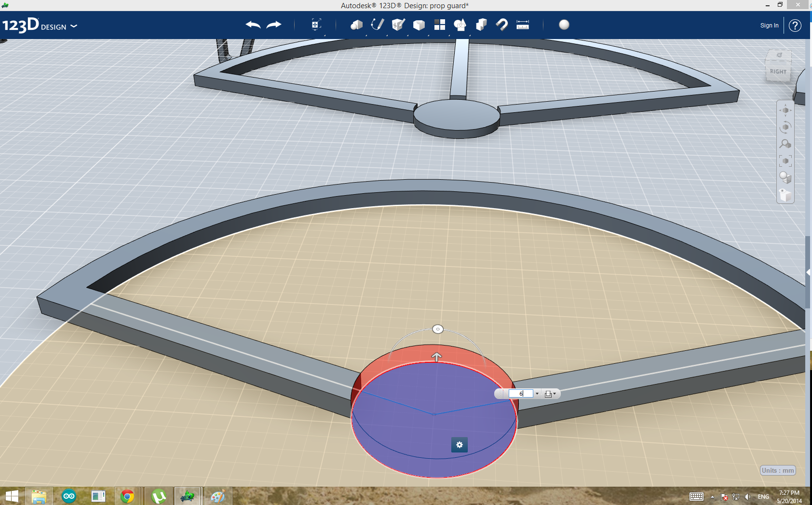The height and width of the screenshot is (505, 812).
Task: Open the Help question mark
Action: 795,26
